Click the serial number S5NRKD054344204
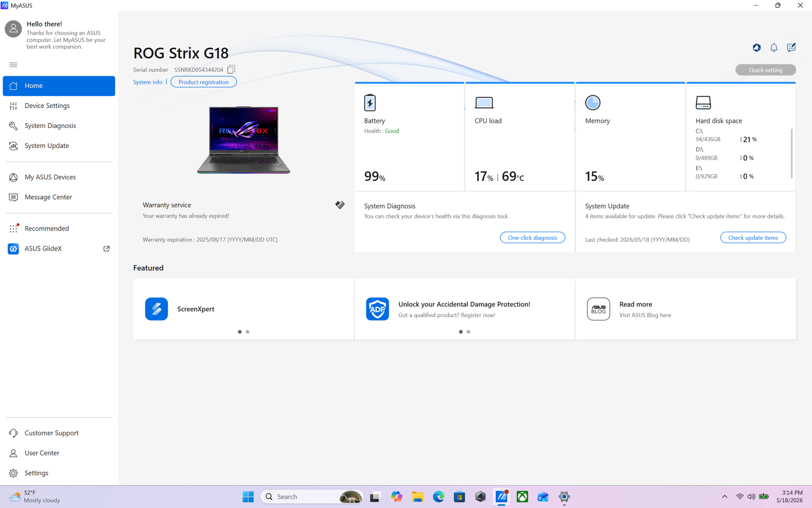 198,70
